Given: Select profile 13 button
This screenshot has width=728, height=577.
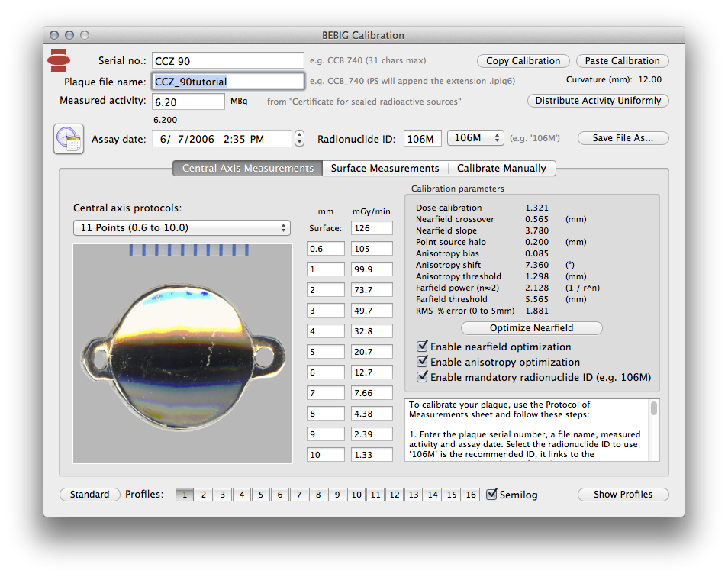Looking at the screenshot, I should click(x=414, y=495).
